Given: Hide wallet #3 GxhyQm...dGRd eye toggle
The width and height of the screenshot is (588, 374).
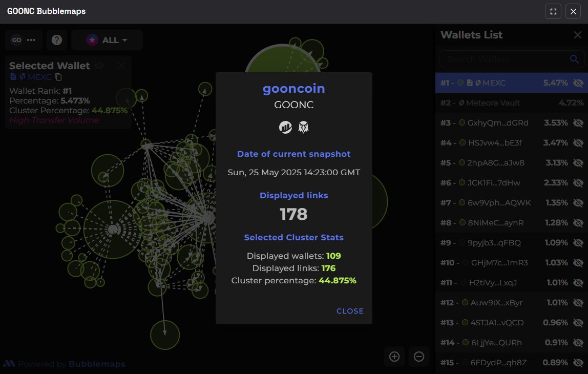Looking at the screenshot, I should pyautogui.click(x=578, y=122).
